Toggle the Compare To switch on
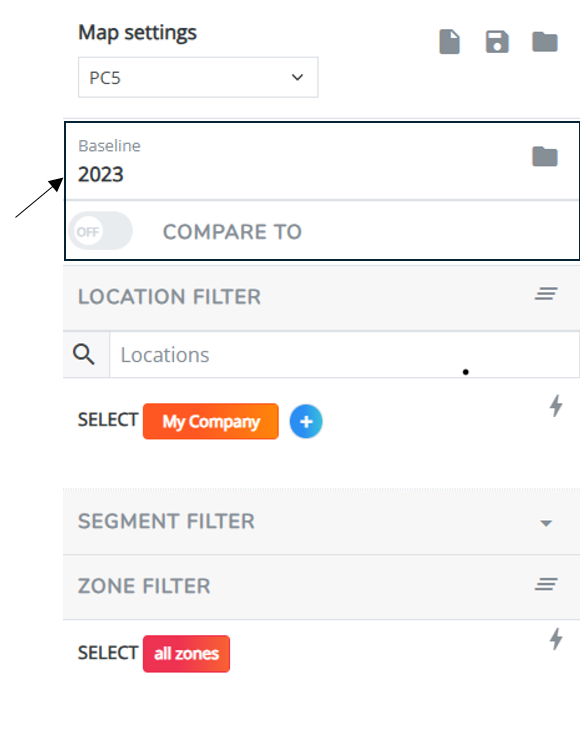580x731 pixels. (x=101, y=231)
